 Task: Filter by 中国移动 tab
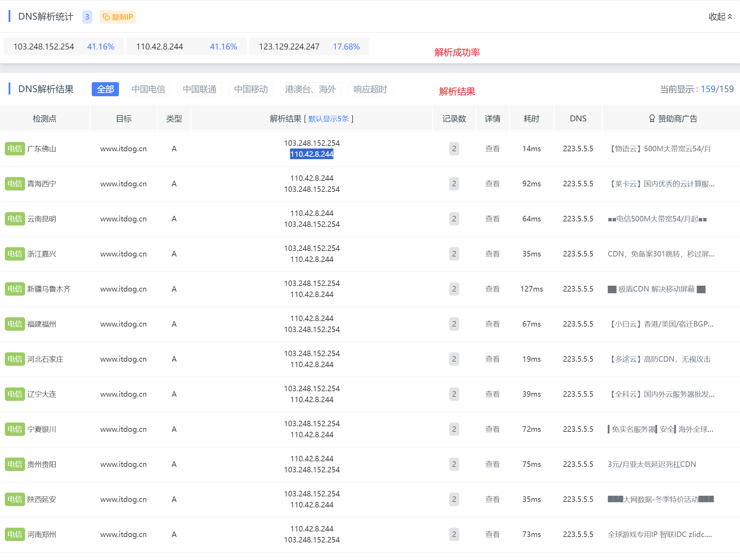coord(251,89)
